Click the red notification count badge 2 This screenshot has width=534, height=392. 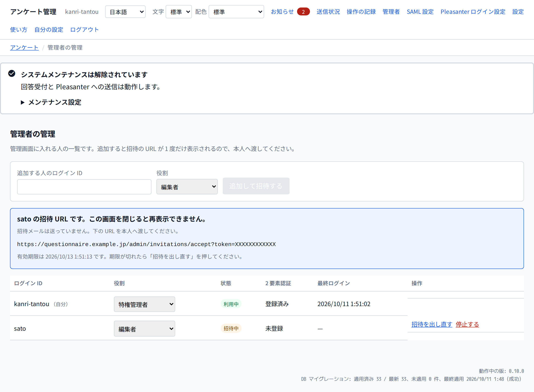(303, 12)
